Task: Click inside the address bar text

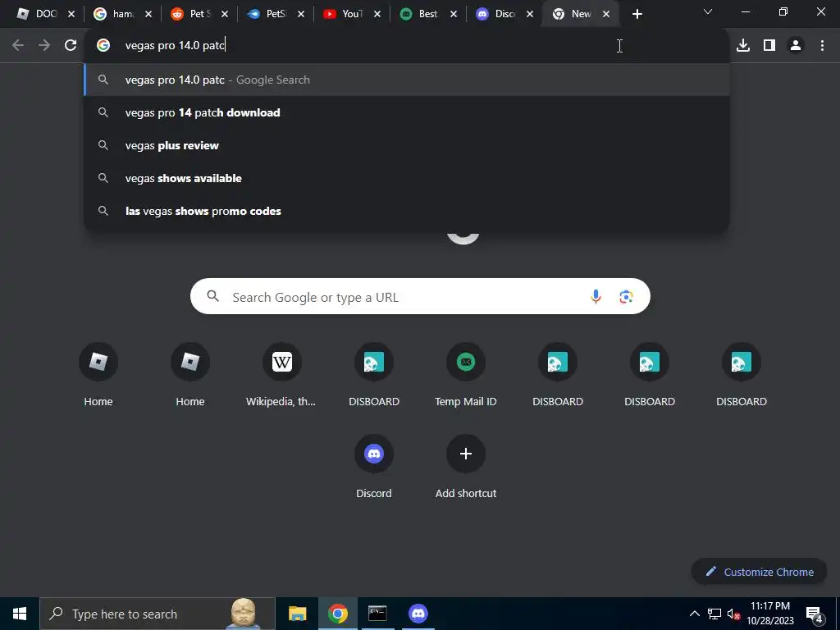Action: [x=176, y=46]
